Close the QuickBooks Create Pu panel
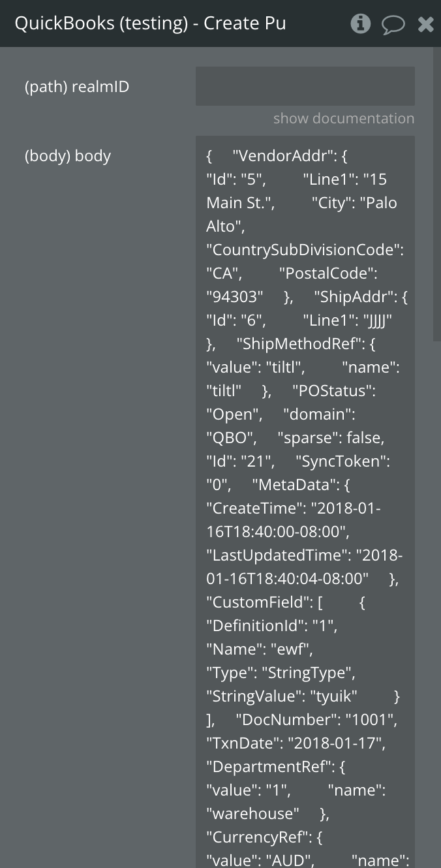Viewport: 441px width, 868px height. (x=425, y=25)
